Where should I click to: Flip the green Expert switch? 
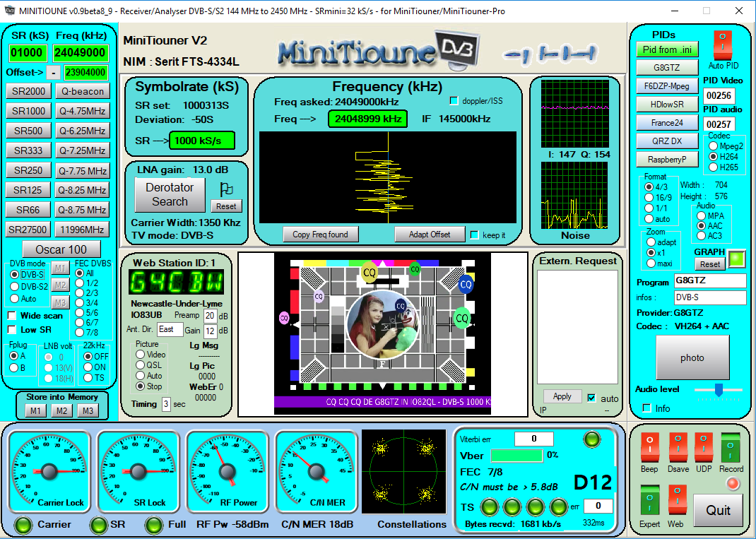pos(649,501)
